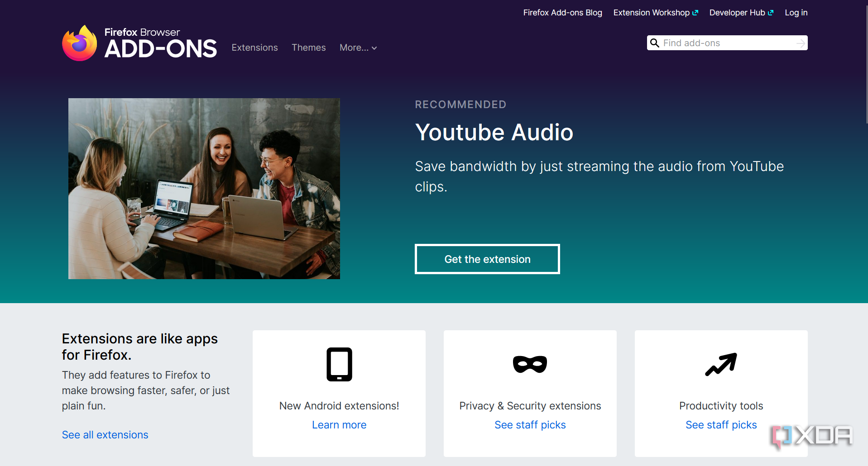The height and width of the screenshot is (466, 868).
Task: Open See staff picks for Privacy & Security
Action: pyautogui.click(x=530, y=425)
